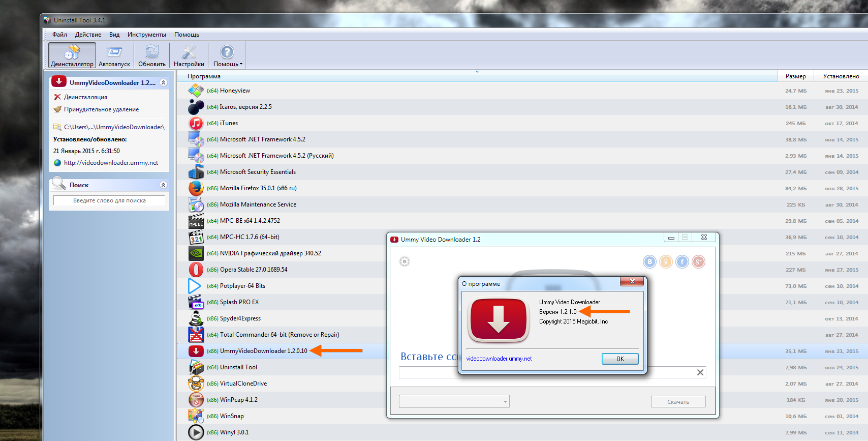Select the UmmyVideoDownloader 1.2.0.10 icon
The image size is (868, 441).
[196, 351]
